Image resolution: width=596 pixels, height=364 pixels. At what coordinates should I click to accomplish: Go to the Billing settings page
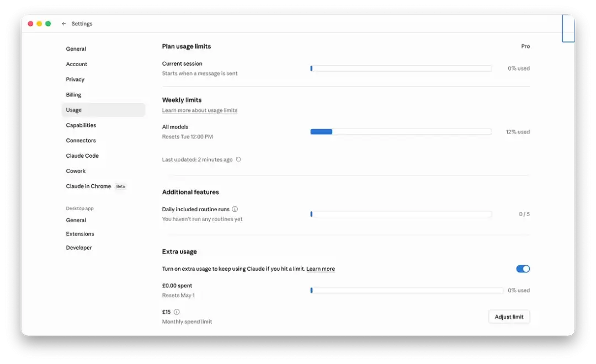[x=73, y=95]
